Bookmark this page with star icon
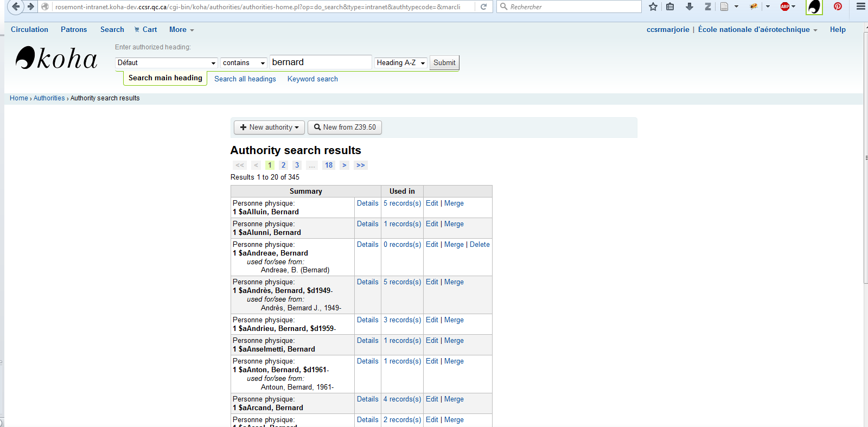868x427 pixels. 653,7
